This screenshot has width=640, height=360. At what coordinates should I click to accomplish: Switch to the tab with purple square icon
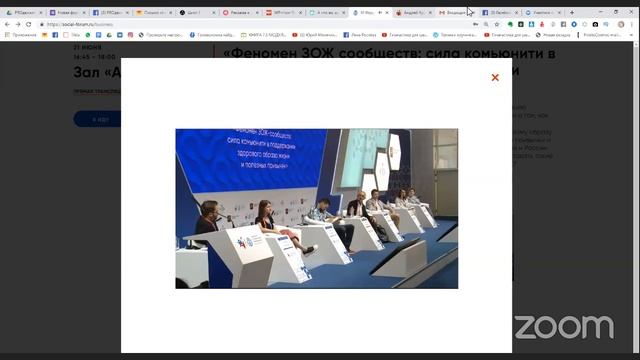(67, 13)
